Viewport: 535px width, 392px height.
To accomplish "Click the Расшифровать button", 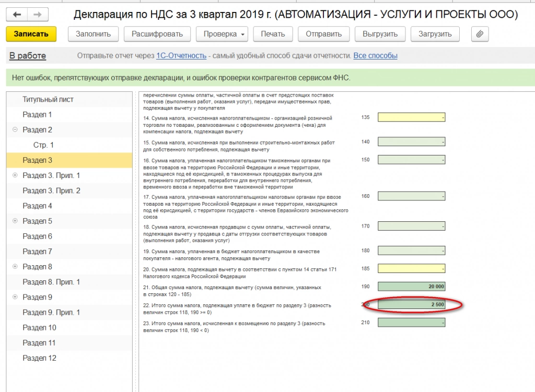I will (157, 34).
